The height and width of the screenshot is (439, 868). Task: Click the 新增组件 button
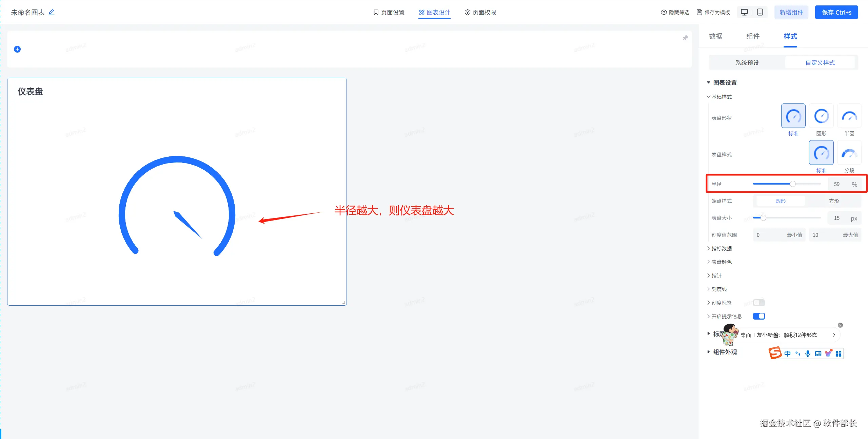coord(791,12)
